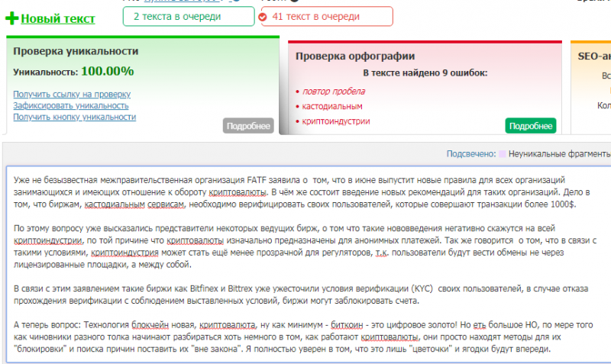Click the red checkmark icon by '41 текст'
The height and width of the screenshot is (364, 611).
click(x=263, y=17)
